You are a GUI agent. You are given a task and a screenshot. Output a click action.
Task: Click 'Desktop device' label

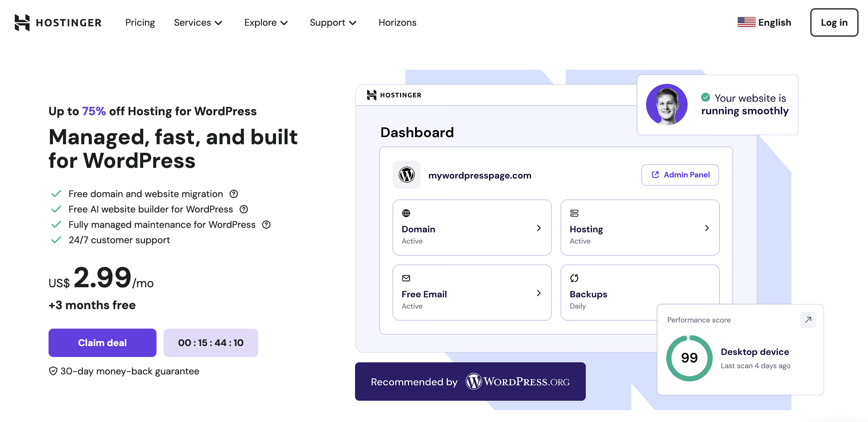click(x=755, y=352)
